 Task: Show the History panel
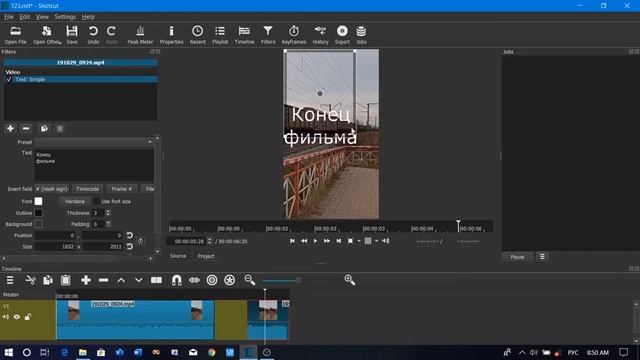pyautogui.click(x=320, y=35)
